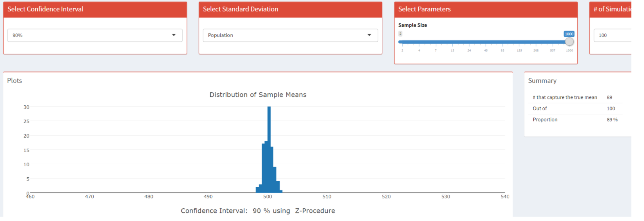This screenshot has height=221, width=644.
Task: Click the x-axis label 510
Action: pyautogui.click(x=327, y=197)
